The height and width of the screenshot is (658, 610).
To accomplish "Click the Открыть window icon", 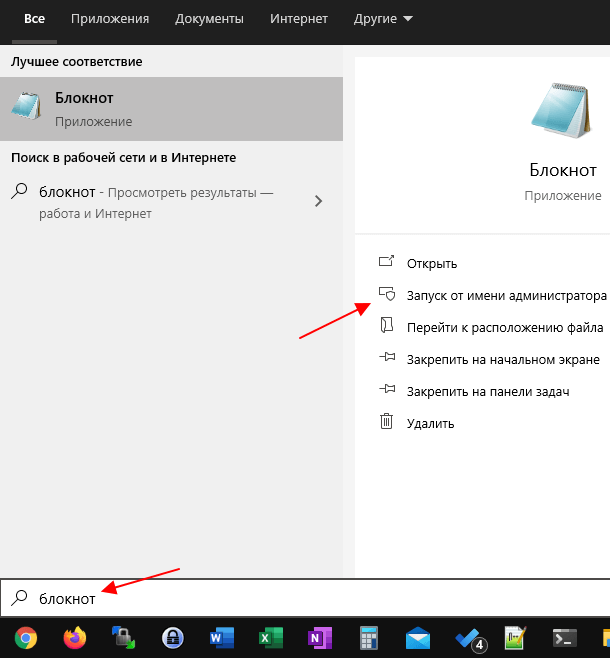I will coord(386,261).
